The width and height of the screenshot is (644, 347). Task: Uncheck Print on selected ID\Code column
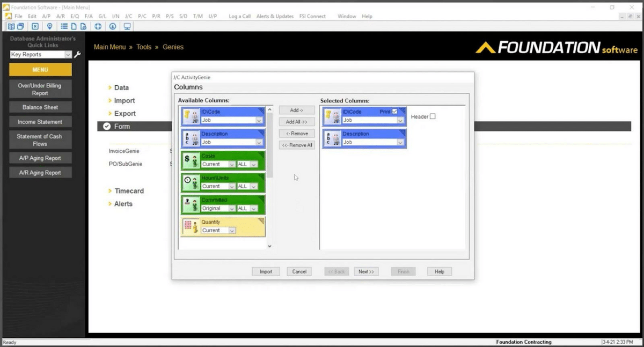point(395,112)
